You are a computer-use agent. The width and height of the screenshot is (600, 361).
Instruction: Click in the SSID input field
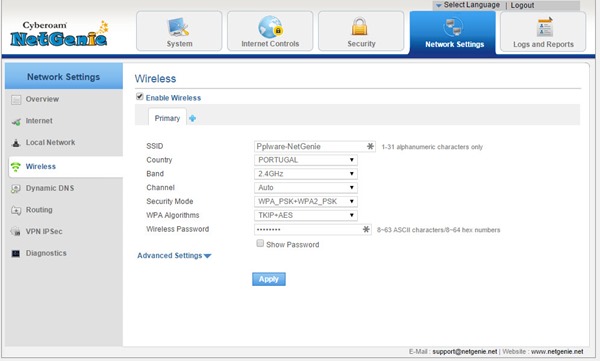click(315, 147)
